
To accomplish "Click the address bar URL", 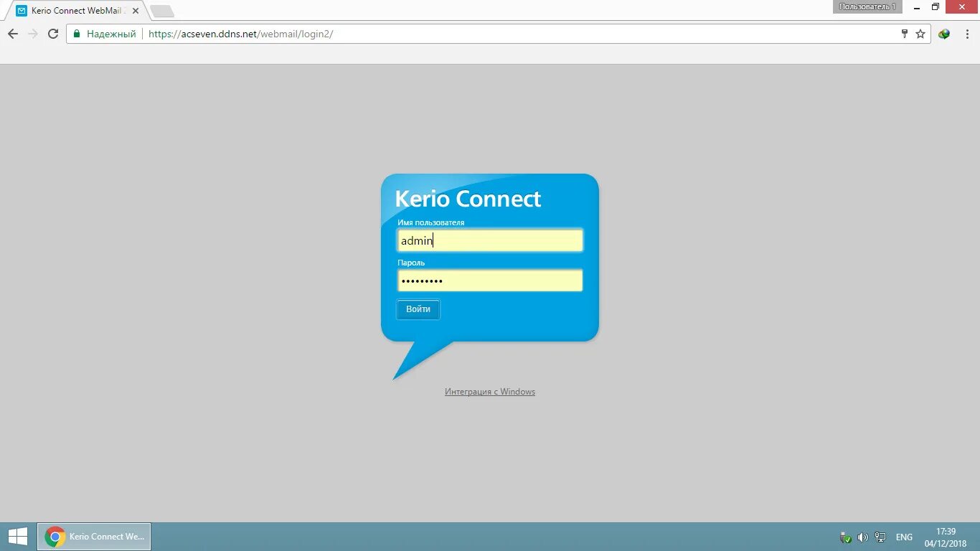I will (x=240, y=34).
